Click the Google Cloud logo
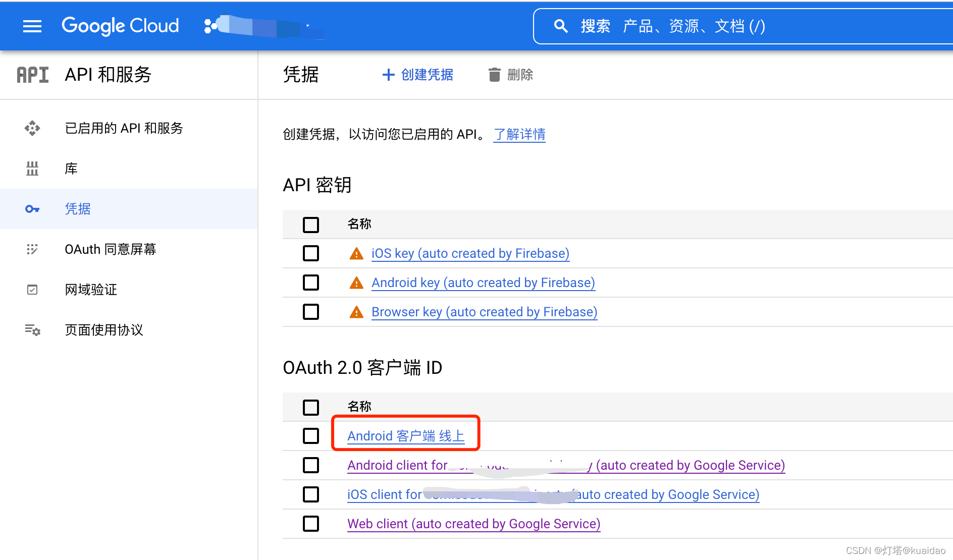This screenshot has width=953, height=560. pyautogui.click(x=120, y=26)
